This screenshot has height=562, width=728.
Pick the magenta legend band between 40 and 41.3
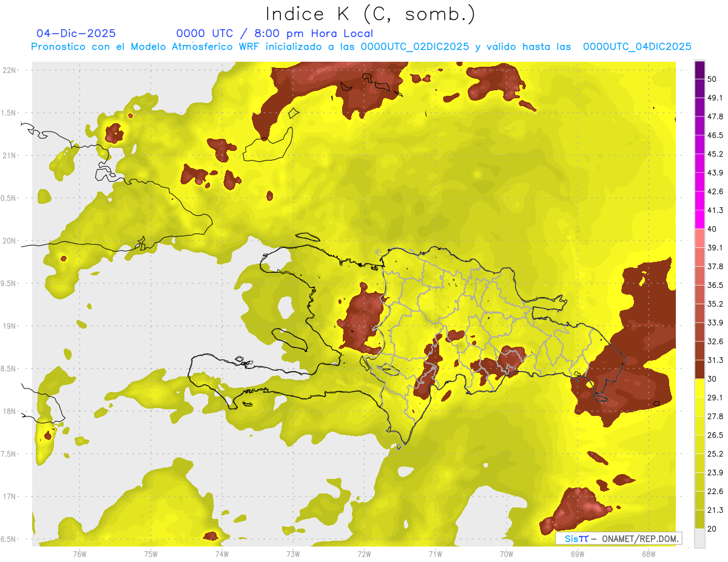700,219
